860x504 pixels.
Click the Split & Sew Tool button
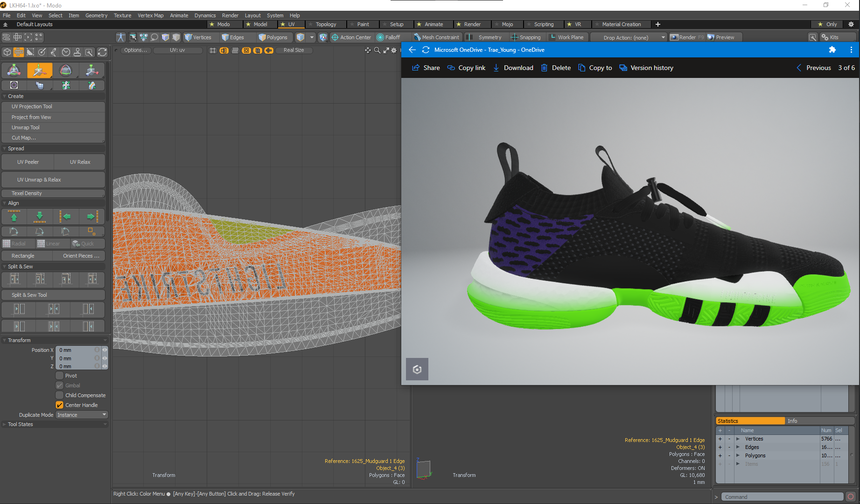pyautogui.click(x=53, y=295)
